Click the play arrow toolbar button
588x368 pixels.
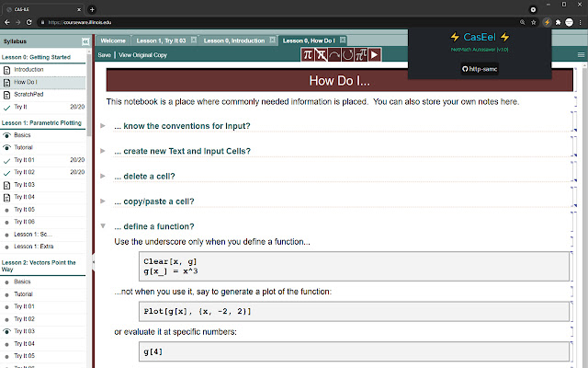[375, 55]
